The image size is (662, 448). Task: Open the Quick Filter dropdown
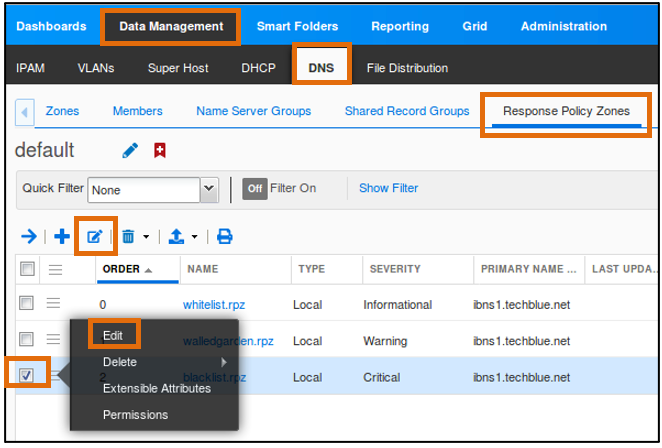click(209, 189)
